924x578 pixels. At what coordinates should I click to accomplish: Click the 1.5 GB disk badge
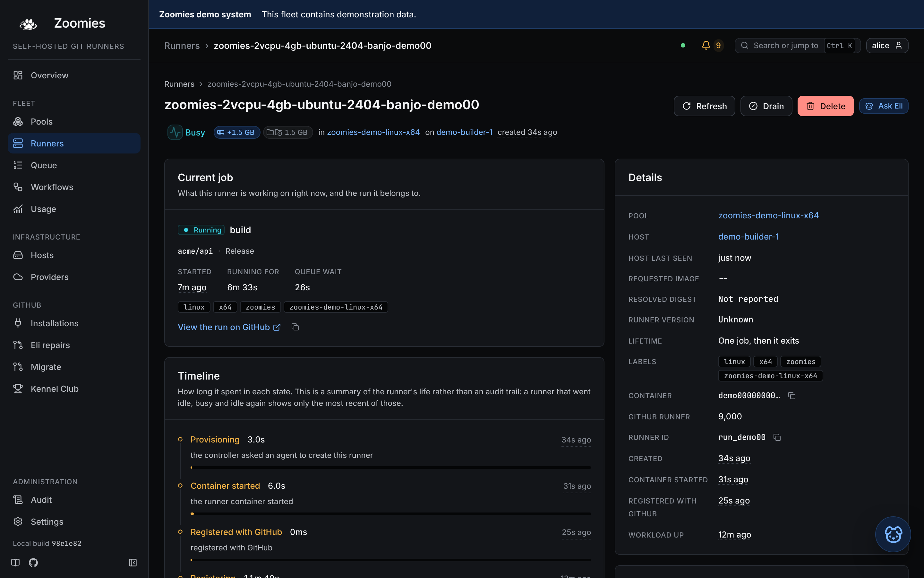coord(288,132)
